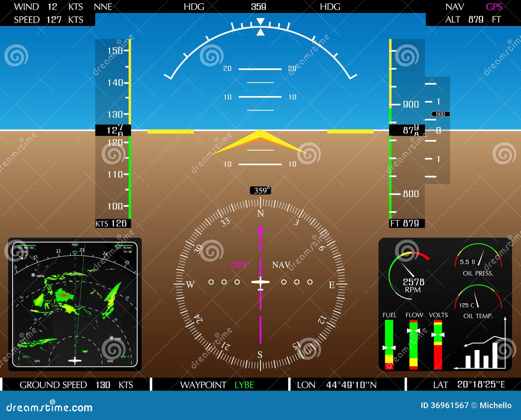
Task: Click the HGD label atop weather radar
Action: click(x=75, y=245)
